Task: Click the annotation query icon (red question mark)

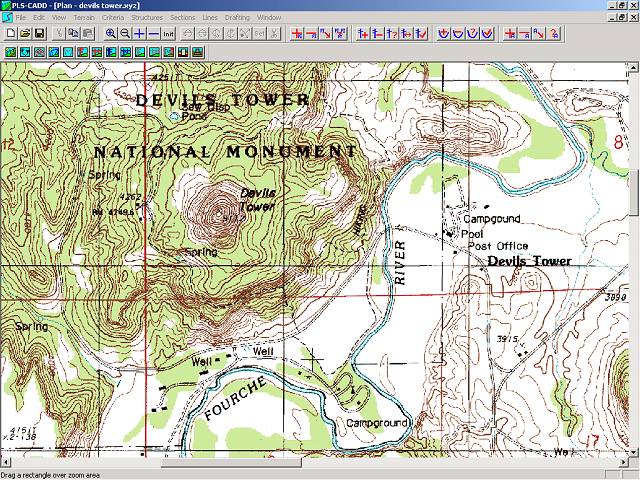Action: [553, 33]
